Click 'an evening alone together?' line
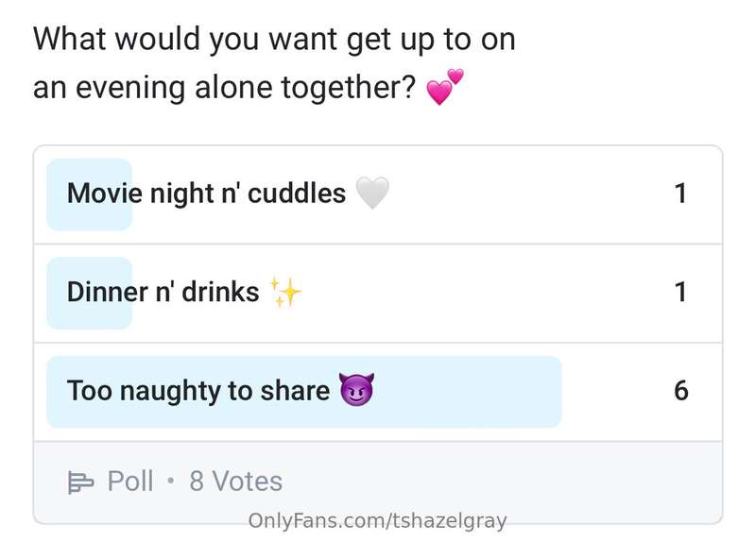The image size is (756, 541). (224, 88)
